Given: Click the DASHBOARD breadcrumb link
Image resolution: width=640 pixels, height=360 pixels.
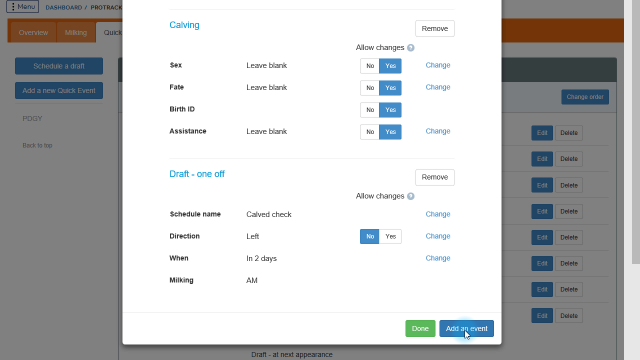Looking at the screenshot, I should (64, 7).
